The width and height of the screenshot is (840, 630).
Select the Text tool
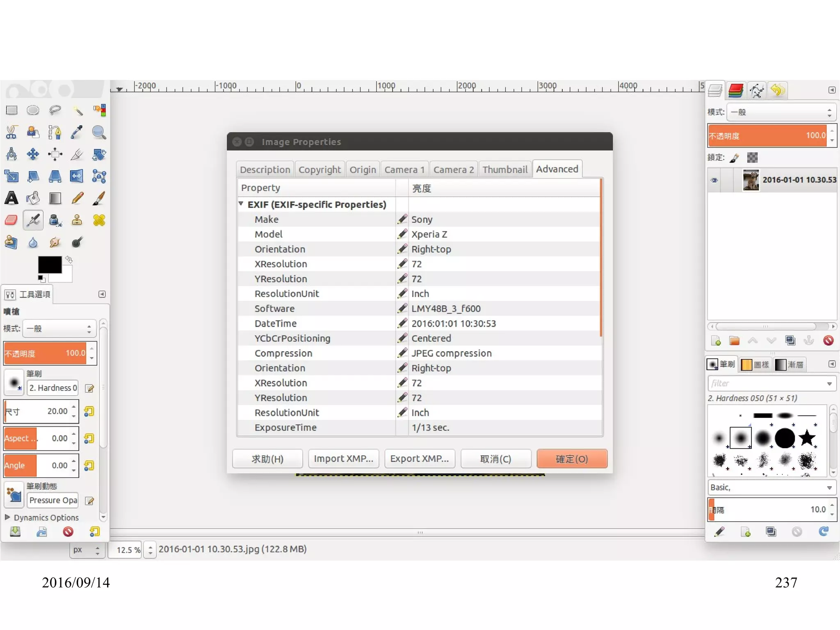(x=11, y=198)
